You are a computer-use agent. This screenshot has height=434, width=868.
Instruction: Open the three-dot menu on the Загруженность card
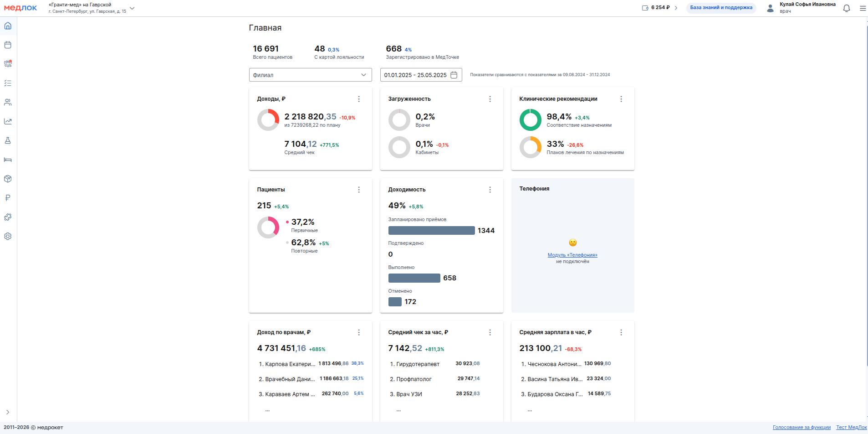click(x=490, y=99)
